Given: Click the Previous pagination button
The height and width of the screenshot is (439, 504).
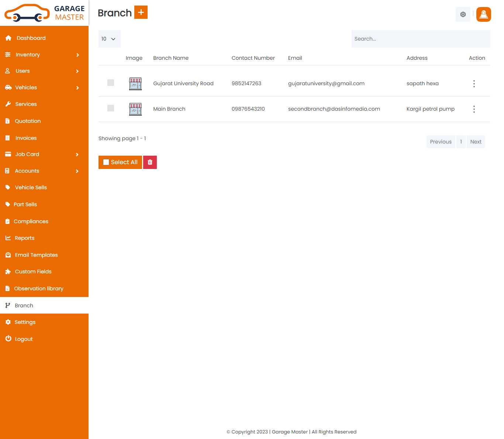Looking at the screenshot, I should click(441, 142).
